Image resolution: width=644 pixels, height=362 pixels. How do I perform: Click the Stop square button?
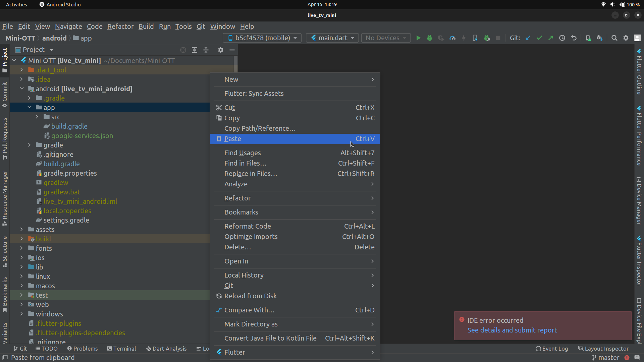tap(498, 38)
